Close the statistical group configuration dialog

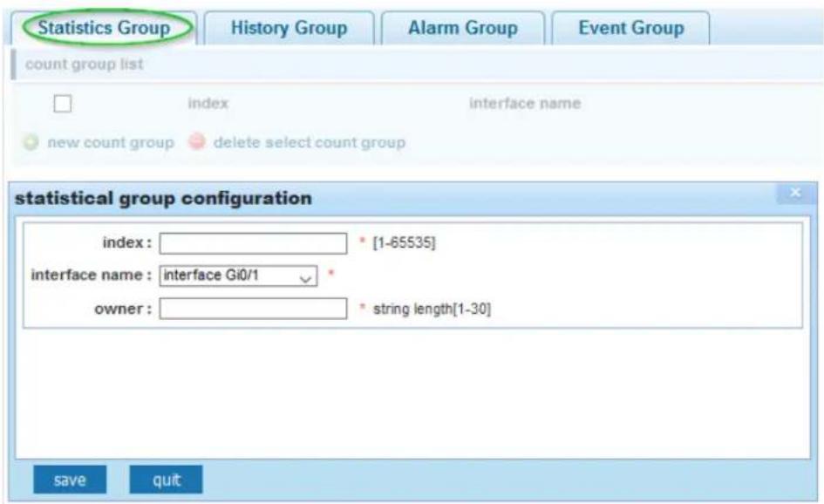tap(795, 193)
